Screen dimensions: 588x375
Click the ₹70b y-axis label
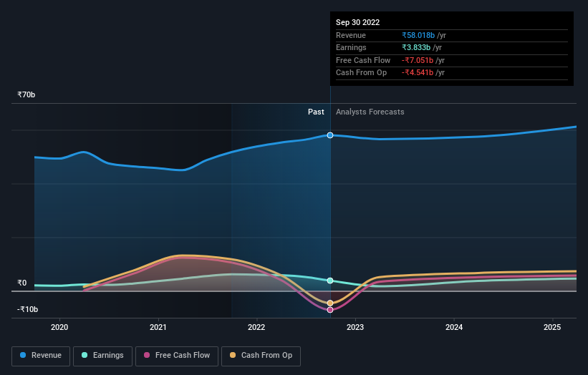click(26, 94)
